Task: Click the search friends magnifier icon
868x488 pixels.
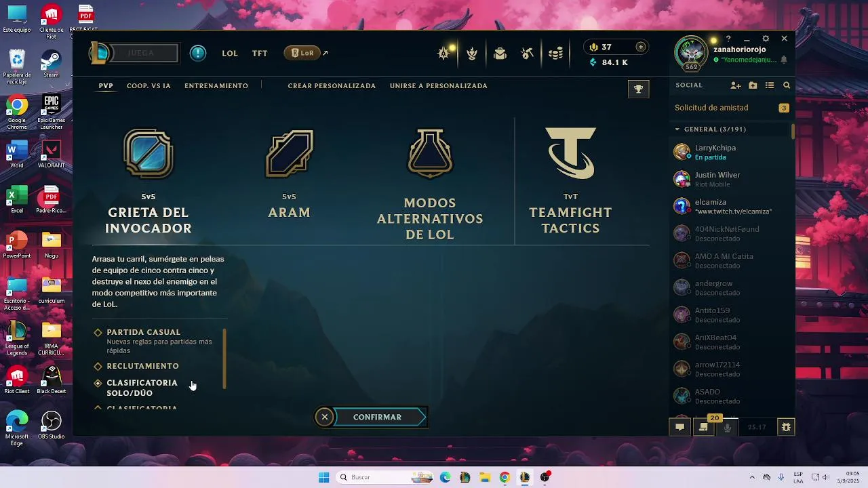Action: click(x=787, y=85)
